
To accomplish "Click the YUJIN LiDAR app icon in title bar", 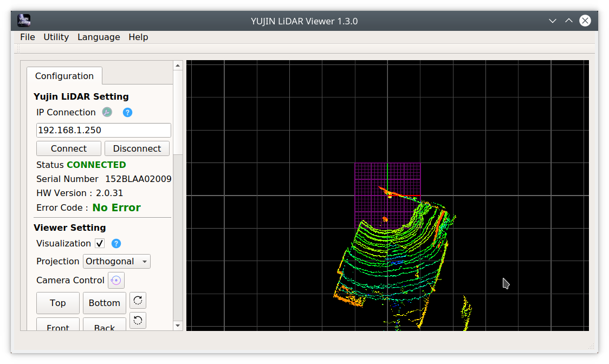I will click(x=24, y=21).
